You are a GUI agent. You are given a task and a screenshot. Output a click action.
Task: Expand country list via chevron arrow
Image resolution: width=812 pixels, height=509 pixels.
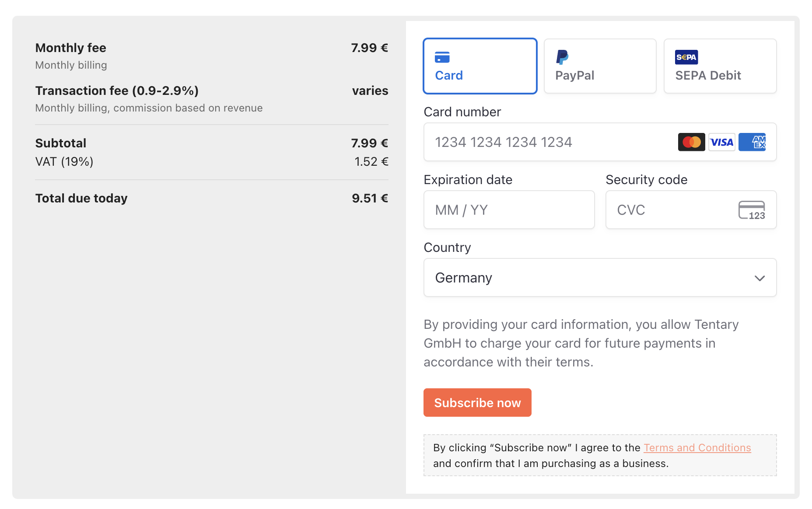(x=760, y=278)
